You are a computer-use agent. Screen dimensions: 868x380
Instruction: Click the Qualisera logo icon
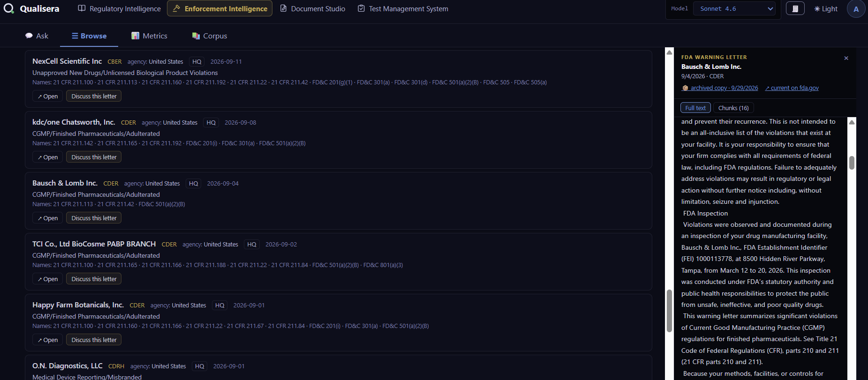[8, 8]
